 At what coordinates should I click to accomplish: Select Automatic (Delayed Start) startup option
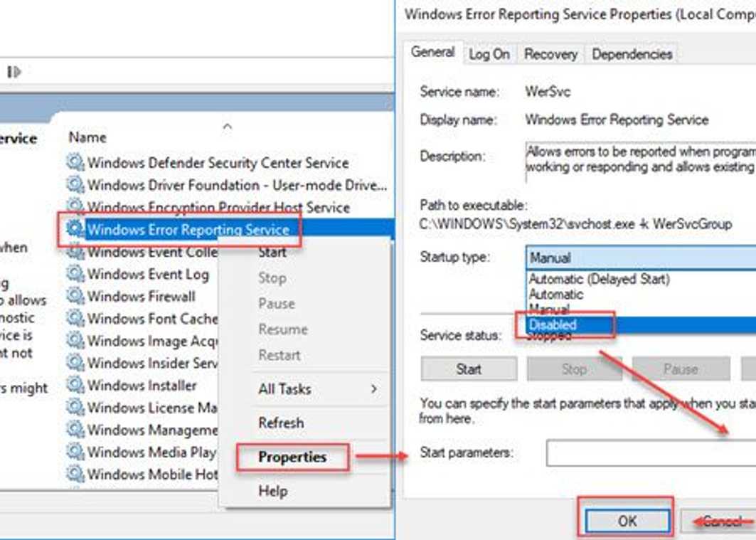tap(599, 279)
